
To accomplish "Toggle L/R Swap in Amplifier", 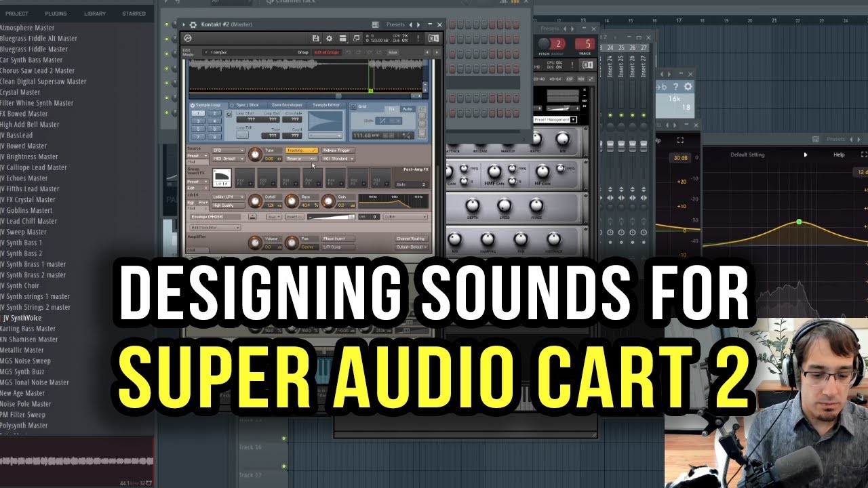I will (338, 247).
